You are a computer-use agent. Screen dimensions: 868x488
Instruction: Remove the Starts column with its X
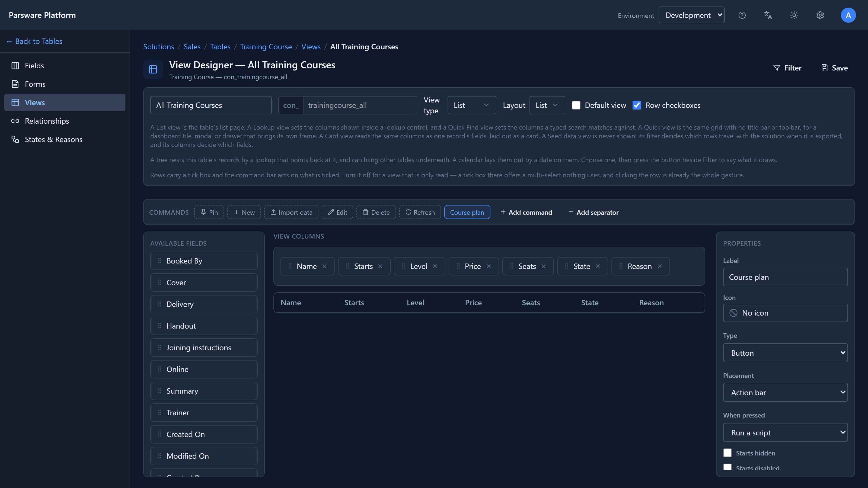click(x=380, y=267)
